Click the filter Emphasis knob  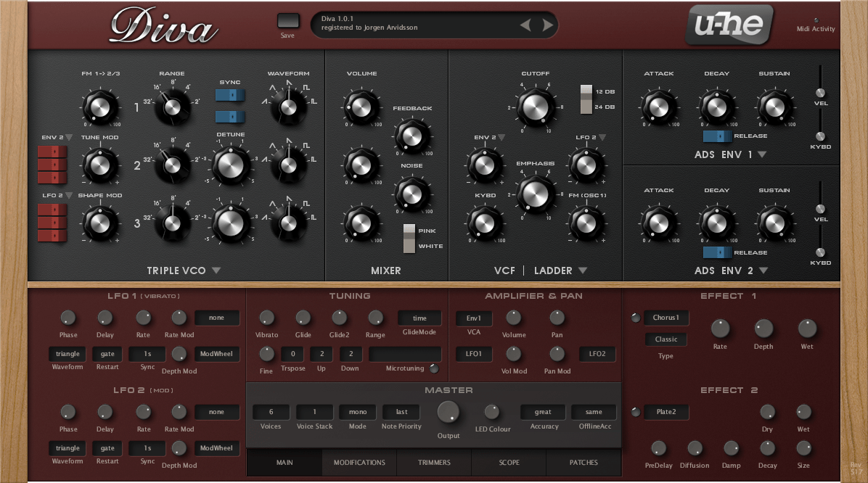535,194
